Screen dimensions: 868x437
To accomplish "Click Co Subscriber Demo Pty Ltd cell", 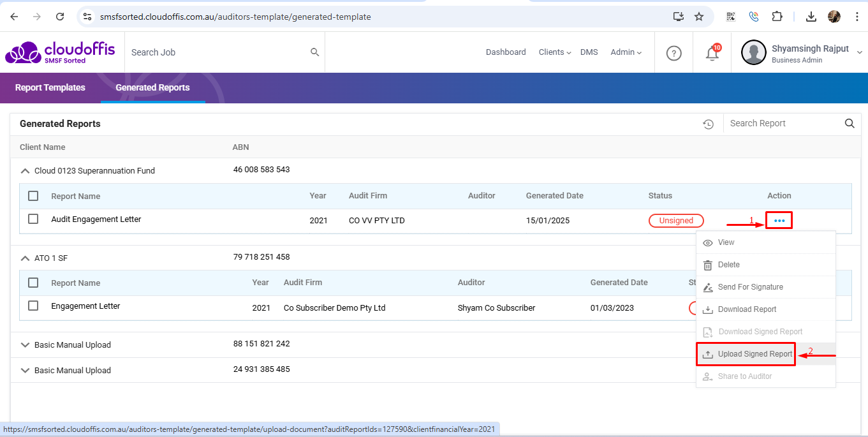I will click(335, 307).
